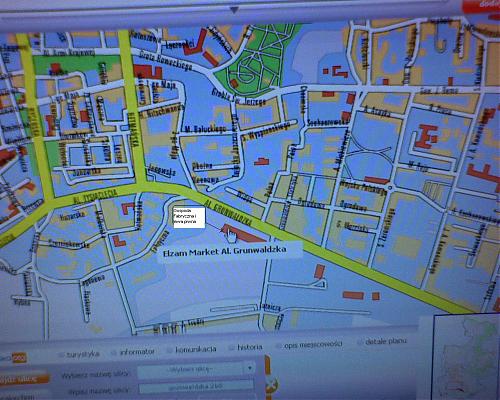Open the street selection dropdown arrow

point(249,368)
